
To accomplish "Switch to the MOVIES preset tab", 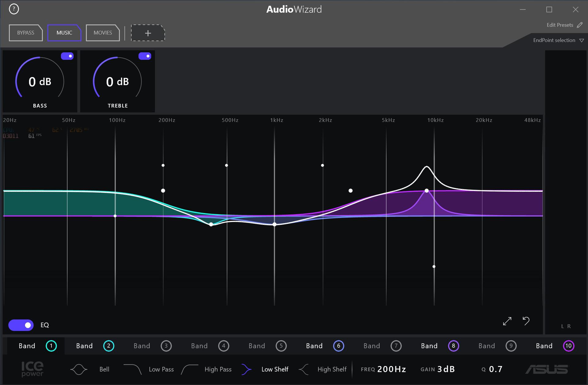I will pos(102,33).
